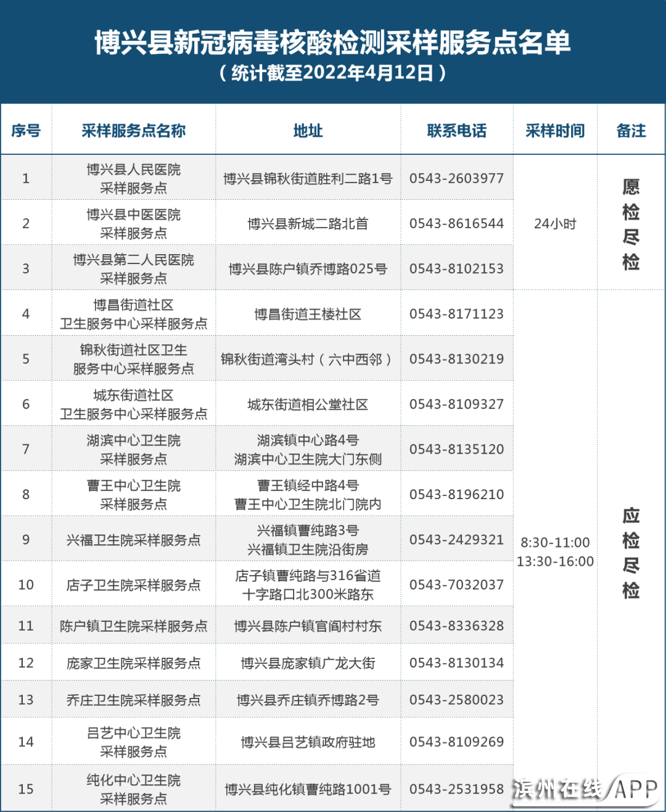Select the 地址 column header
This screenshot has width=666, height=812.
(308, 130)
